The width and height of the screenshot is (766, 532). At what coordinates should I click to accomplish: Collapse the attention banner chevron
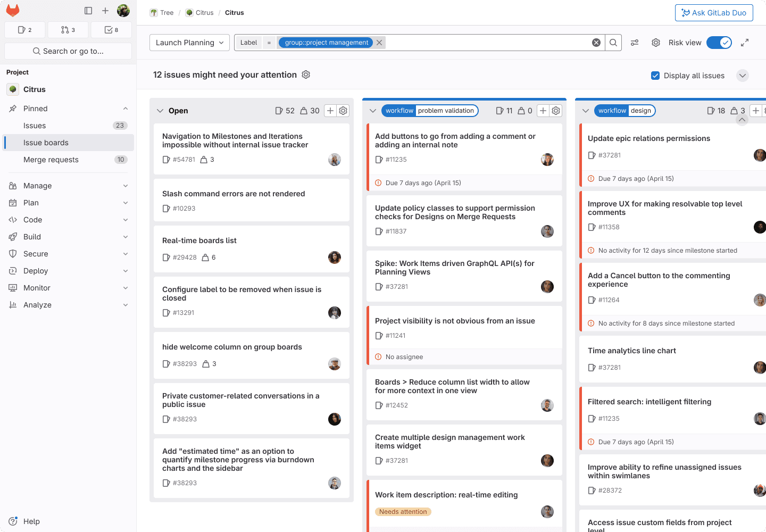coord(743,76)
